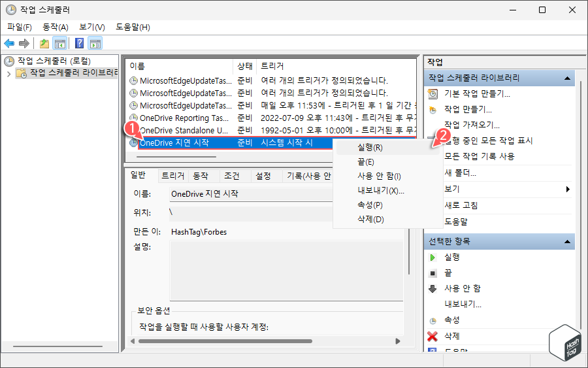Click the task list horizontal scrollbar
This screenshot has height=368, width=588.
coord(176,157)
